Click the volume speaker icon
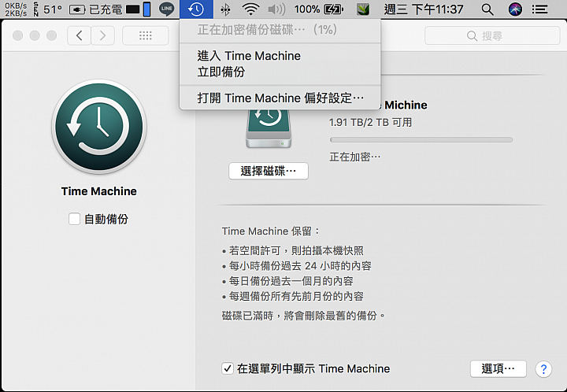The height and width of the screenshot is (392, 567). click(x=276, y=9)
